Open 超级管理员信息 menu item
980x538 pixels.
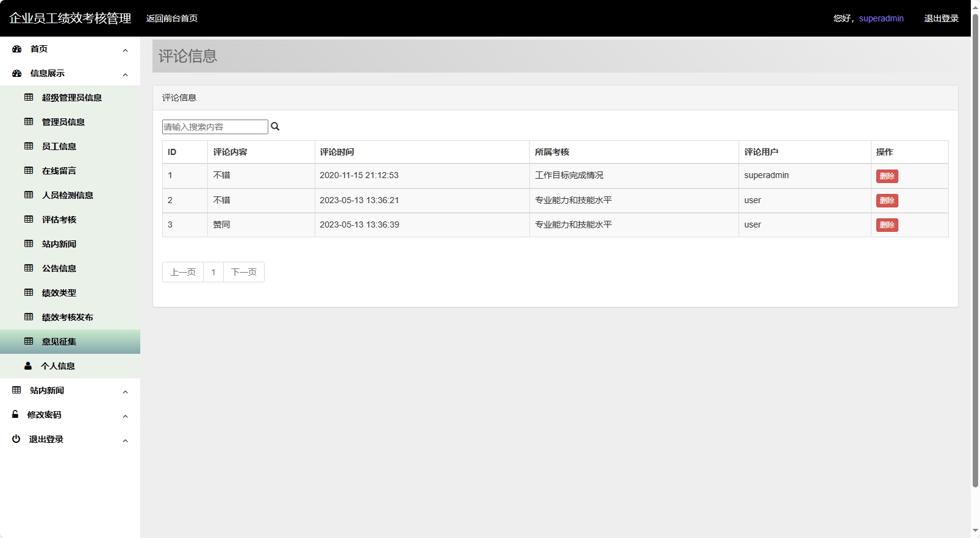pos(70,98)
